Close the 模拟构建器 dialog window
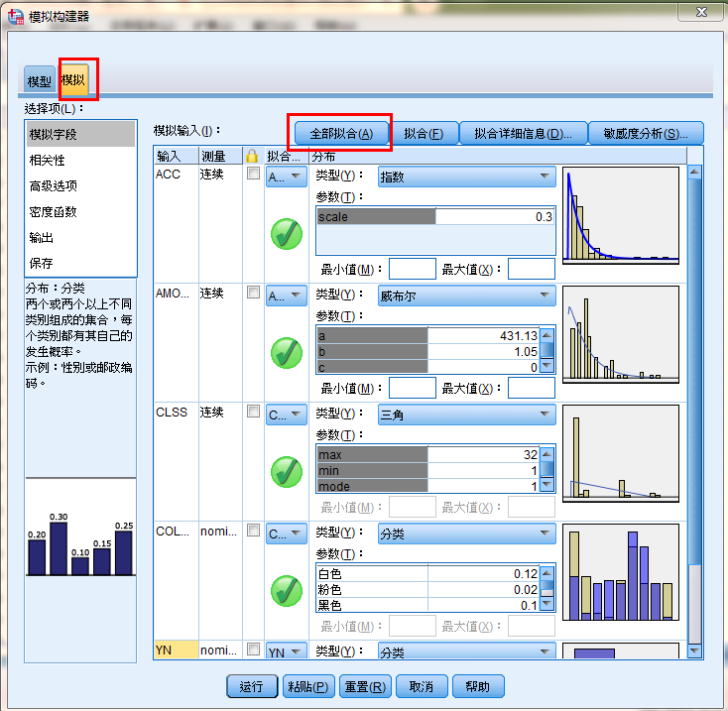The width and height of the screenshot is (728, 711). 701,12
